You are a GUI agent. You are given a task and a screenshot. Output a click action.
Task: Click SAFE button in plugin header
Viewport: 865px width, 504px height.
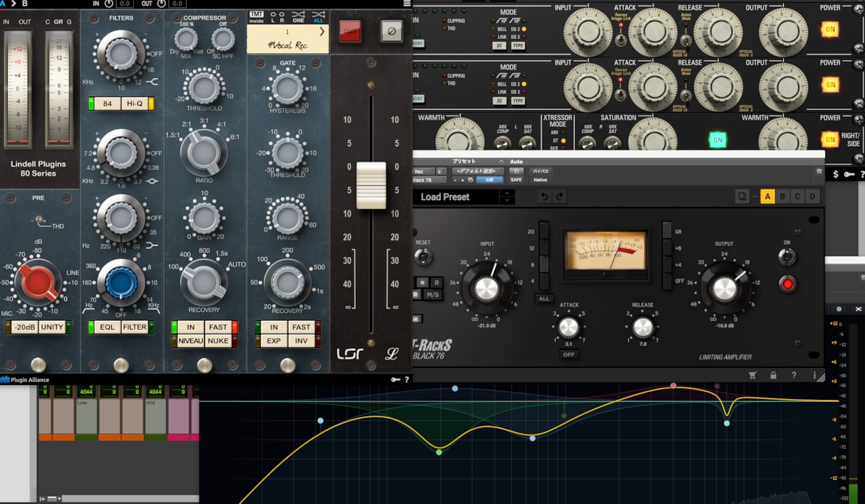pyautogui.click(x=515, y=180)
